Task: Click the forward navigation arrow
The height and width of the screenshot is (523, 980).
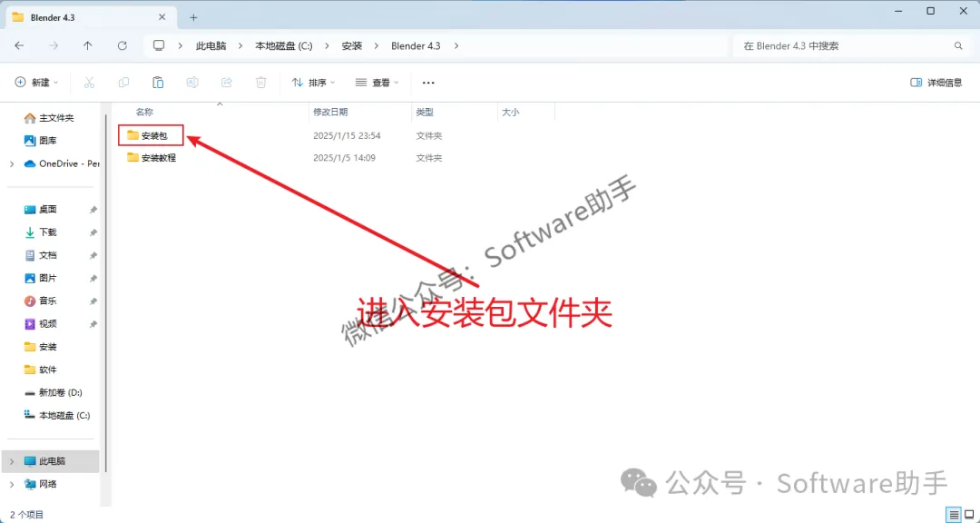Action: 54,45
